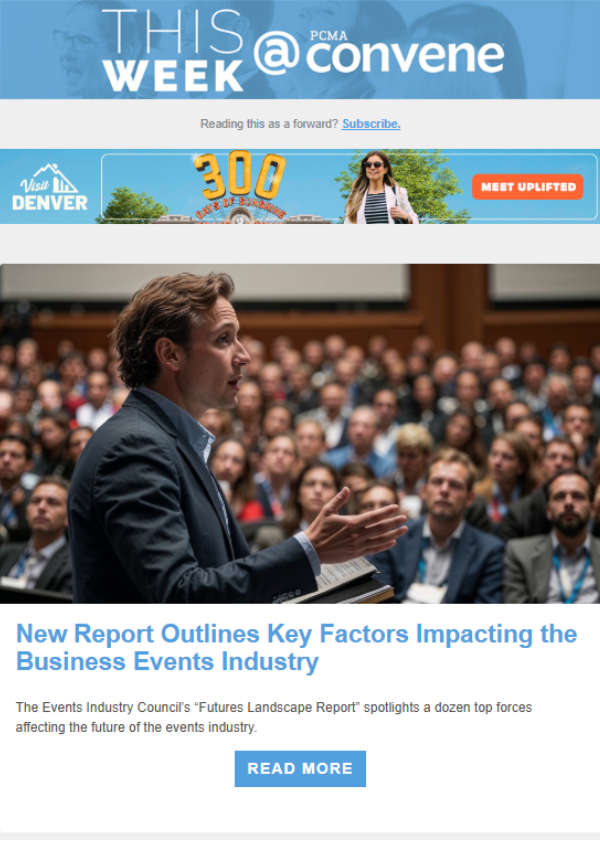The image size is (600, 849).
Task: Click the small PCMA text above convene
Action: coord(328,36)
